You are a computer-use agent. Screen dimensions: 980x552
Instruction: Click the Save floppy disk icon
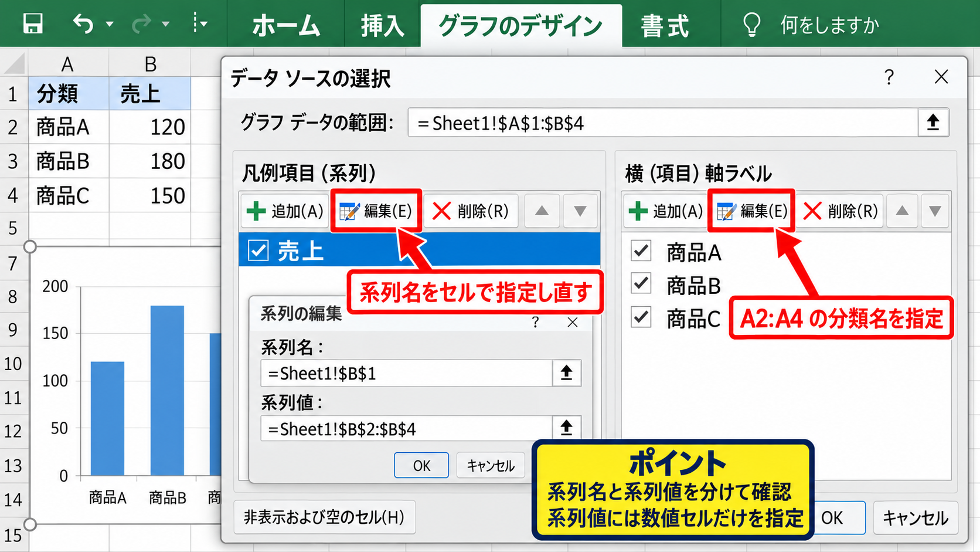[x=33, y=24]
